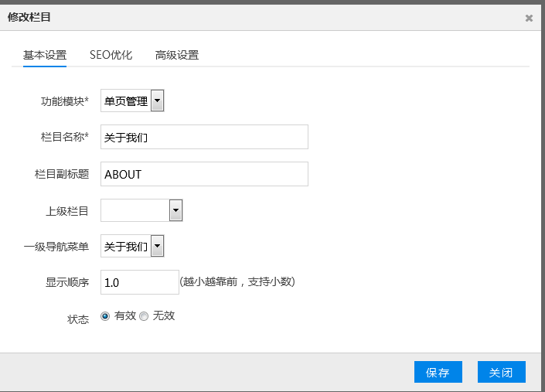Click the 修改栏目 dialog title text
The image size is (545, 392).
pyautogui.click(x=30, y=17)
